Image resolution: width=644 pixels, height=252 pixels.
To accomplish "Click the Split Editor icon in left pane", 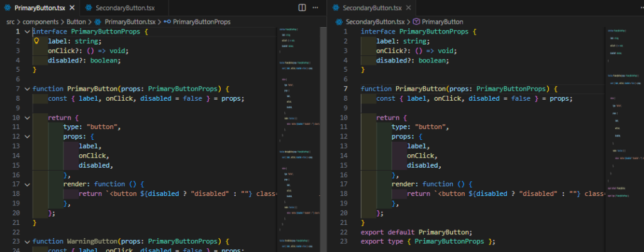I will click(x=302, y=8).
